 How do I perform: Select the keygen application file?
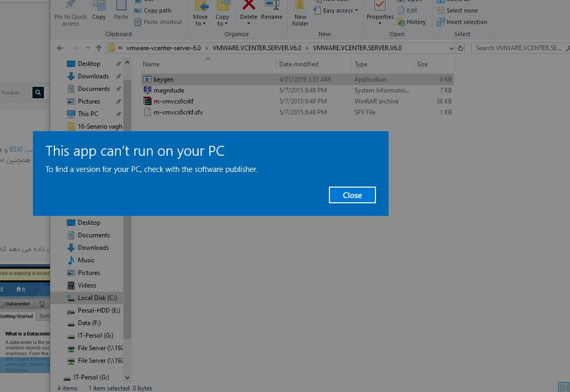pyautogui.click(x=164, y=79)
